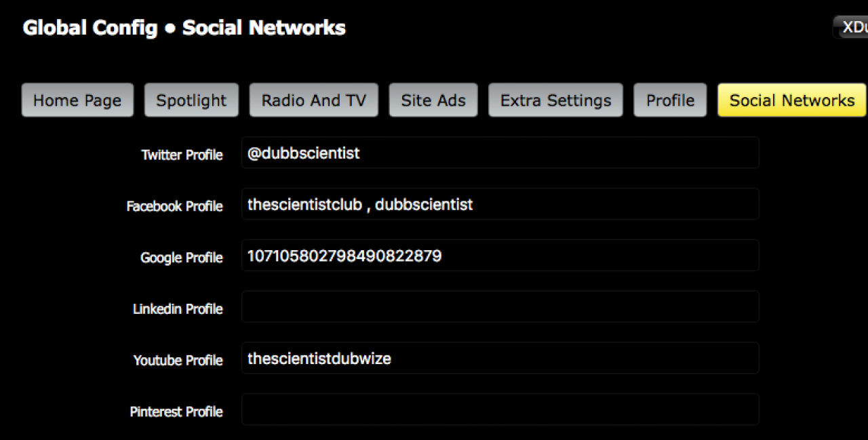Click the Google Profile text label
The width and height of the screenshot is (868, 440).
pyautogui.click(x=181, y=258)
